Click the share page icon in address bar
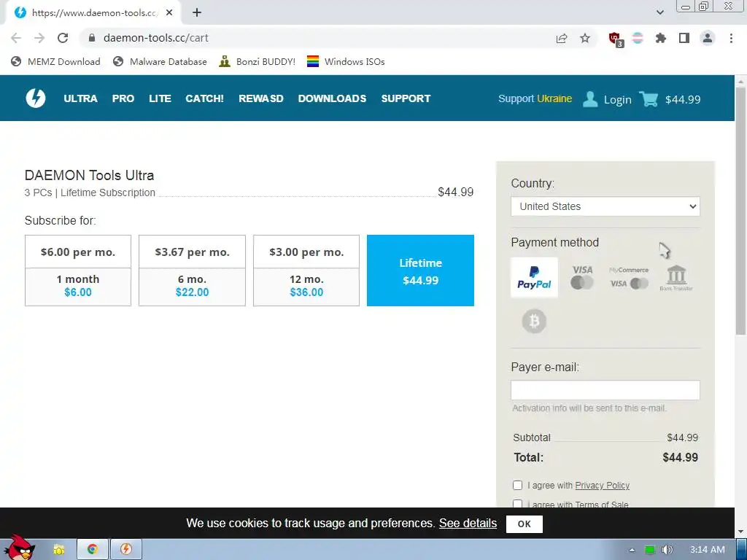The height and width of the screenshot is (560, 747). pos(562,38)
